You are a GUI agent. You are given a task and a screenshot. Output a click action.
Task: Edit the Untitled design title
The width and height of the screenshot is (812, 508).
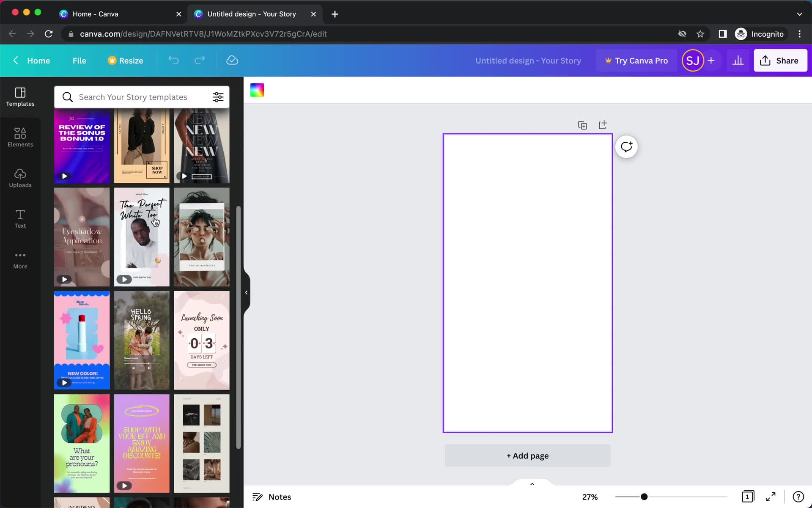[x=528, y=61]
